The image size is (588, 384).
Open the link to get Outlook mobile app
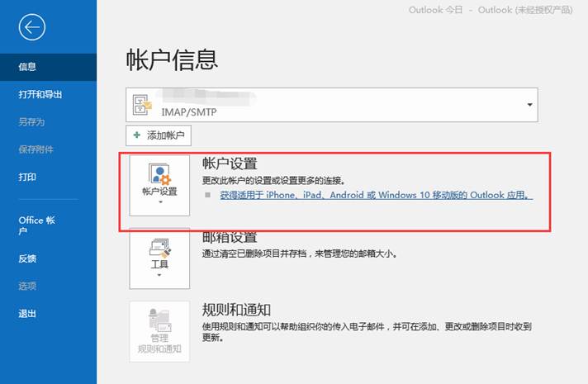[x=376, y=196]
